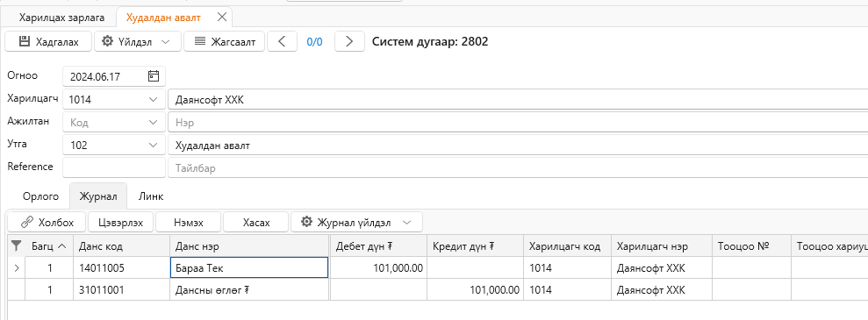Click the Холбох link button
The height and width of the screenshot is (320, 868).
(47, 222)
